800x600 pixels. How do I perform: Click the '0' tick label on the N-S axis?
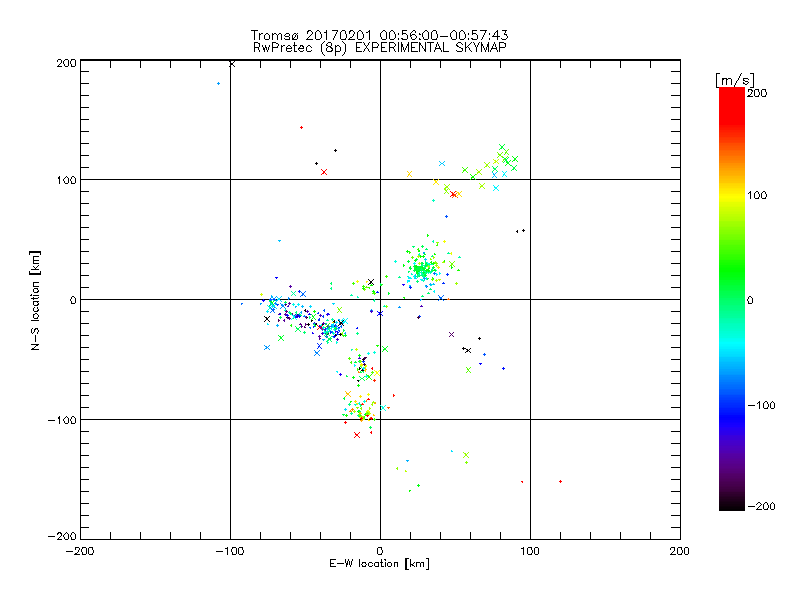[x=73, y=300]
